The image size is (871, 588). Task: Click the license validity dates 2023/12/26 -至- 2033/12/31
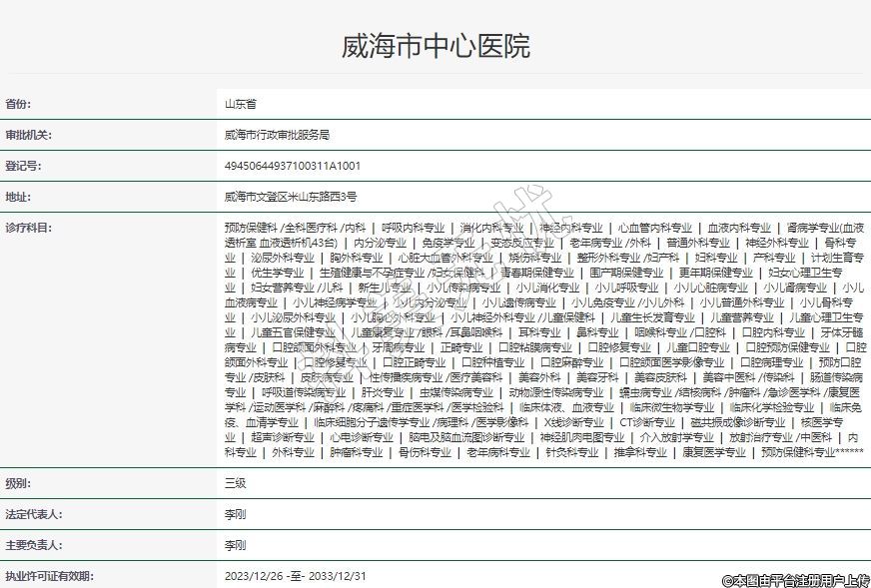coord(296,576)
